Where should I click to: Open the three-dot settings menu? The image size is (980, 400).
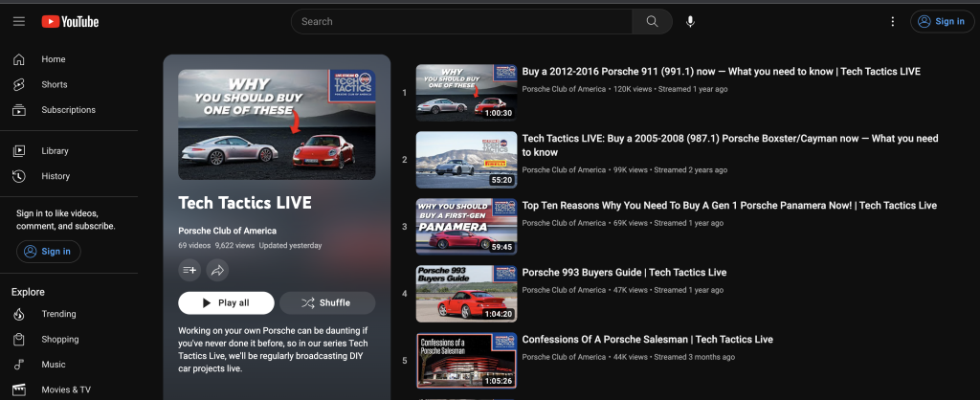click(x=893, y=21)
